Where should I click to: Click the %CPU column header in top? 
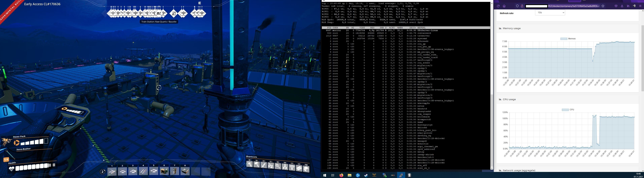tap(392, 28)
